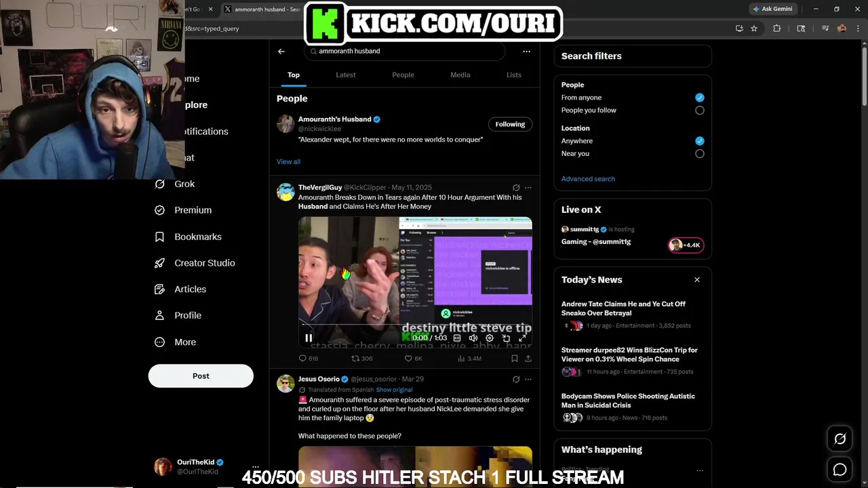
Task: Open Chrome profile avatar
Action: click(842, 28)
